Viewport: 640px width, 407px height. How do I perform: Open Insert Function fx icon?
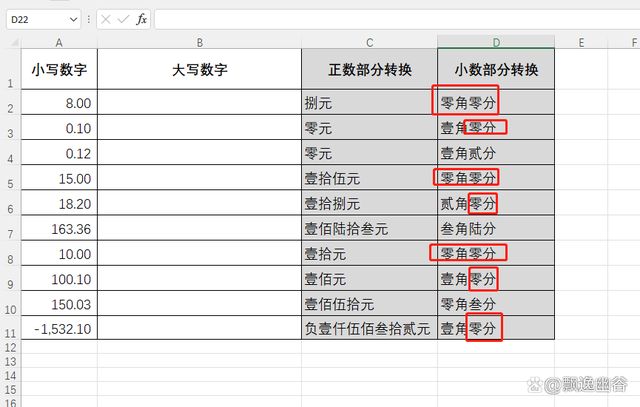[141, 19]
